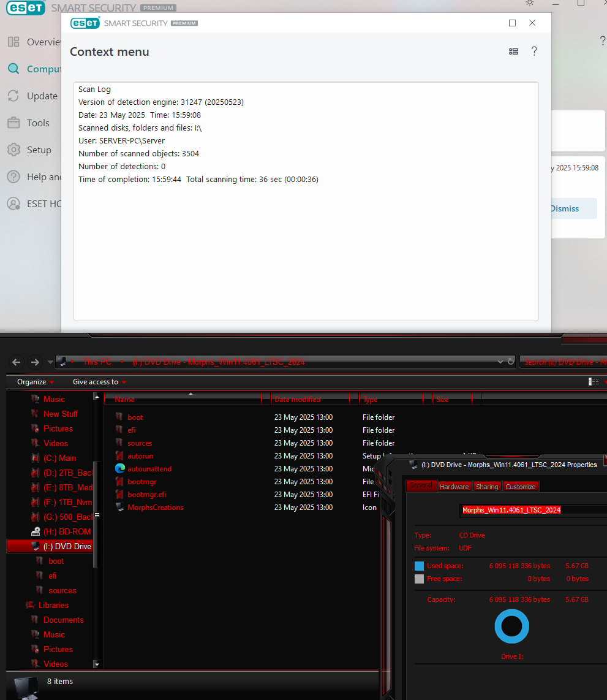Open Computer scan in the ESET sidebar
Image resolution: width=607 pixels, height=700 pixels.
pyautogui.click(x=34, y=69)
